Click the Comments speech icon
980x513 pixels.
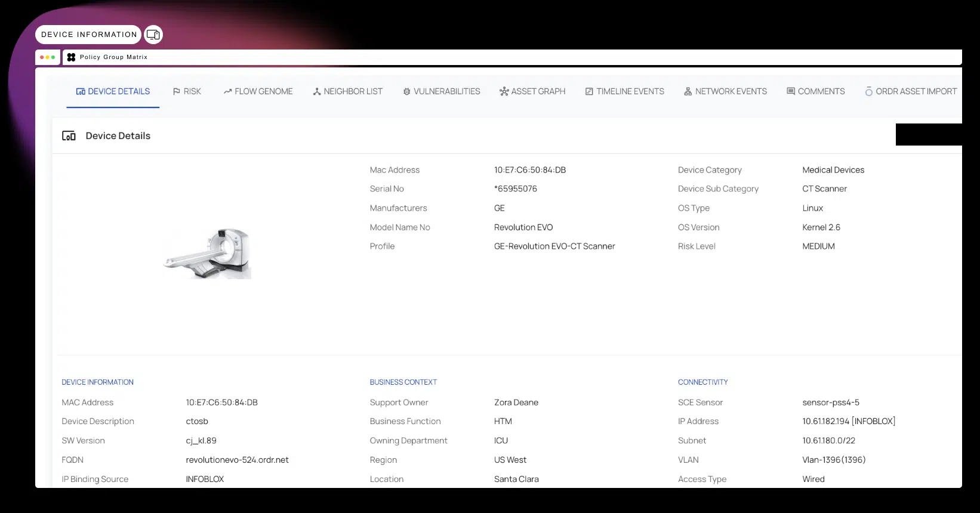tap(790, 91)
